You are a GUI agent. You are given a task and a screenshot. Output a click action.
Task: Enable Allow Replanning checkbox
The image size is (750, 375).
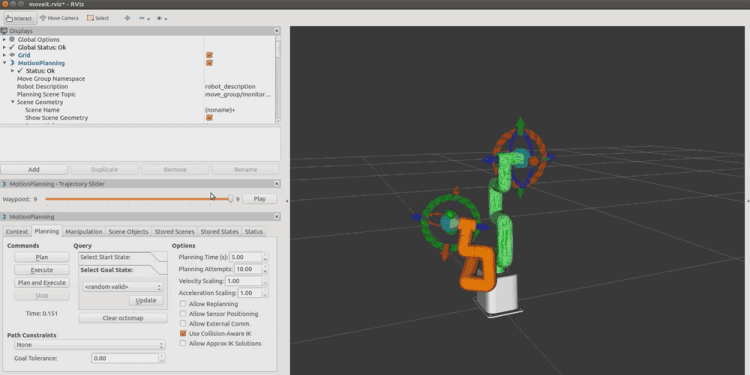pyautogui.click(x=183, y=304)
